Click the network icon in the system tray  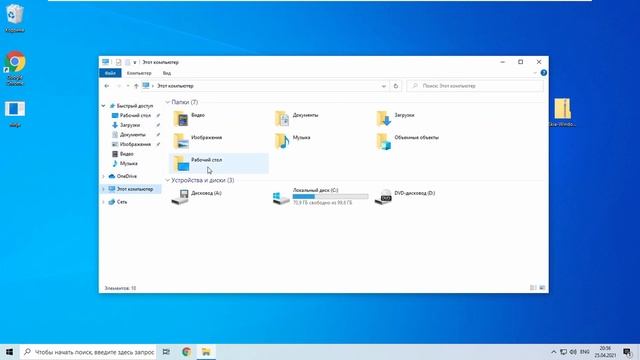click(x=563, y=352)
